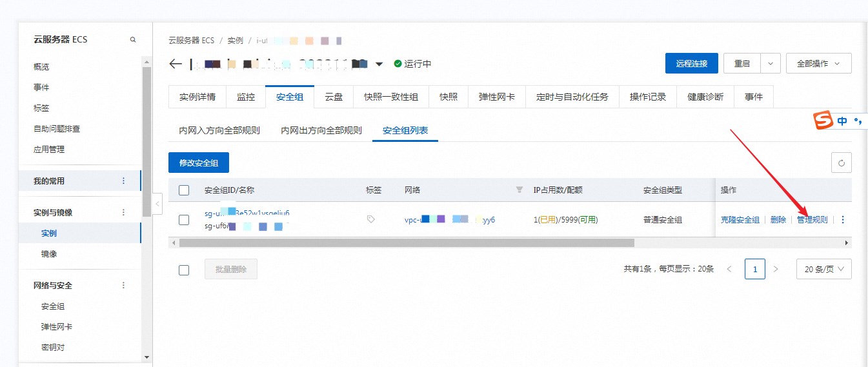Click 云服务器 ECS in the breadcrumb
The width and height of the screenshot is (868, 367).
[x=191, y=40]
